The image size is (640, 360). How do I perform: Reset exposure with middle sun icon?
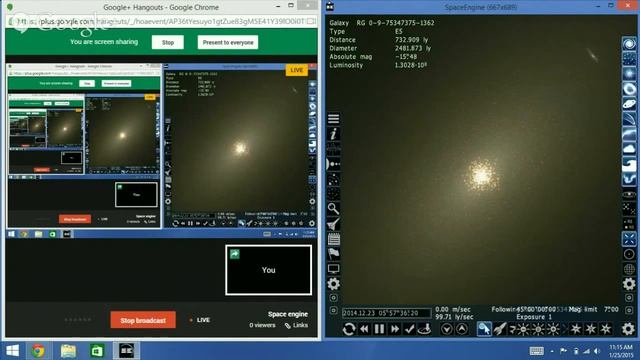click(x=538, y=329)
